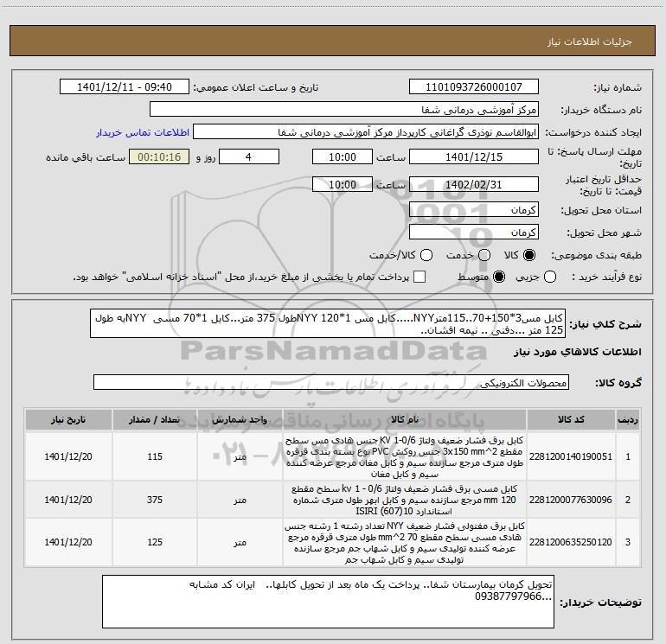Click the delivery province field کرمان
This screenshot has height=644, width=666.
click(474, 209)
